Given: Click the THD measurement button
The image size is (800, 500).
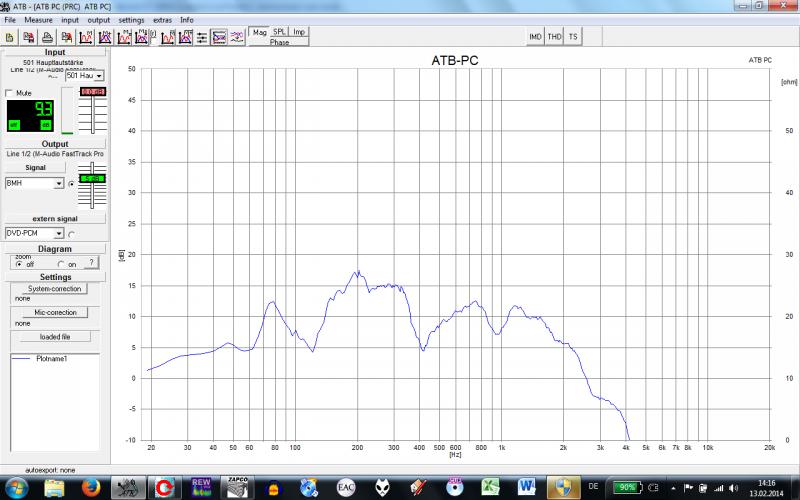Looking at the screenshot, I should [555, 36].
